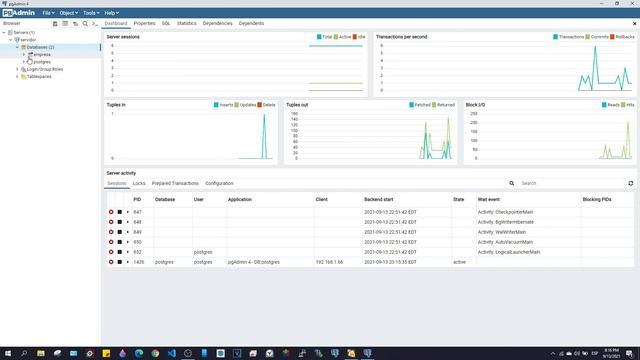Open the Query Tool icon in Browser toolbar

pyautogui.click(x=55, y=24)
